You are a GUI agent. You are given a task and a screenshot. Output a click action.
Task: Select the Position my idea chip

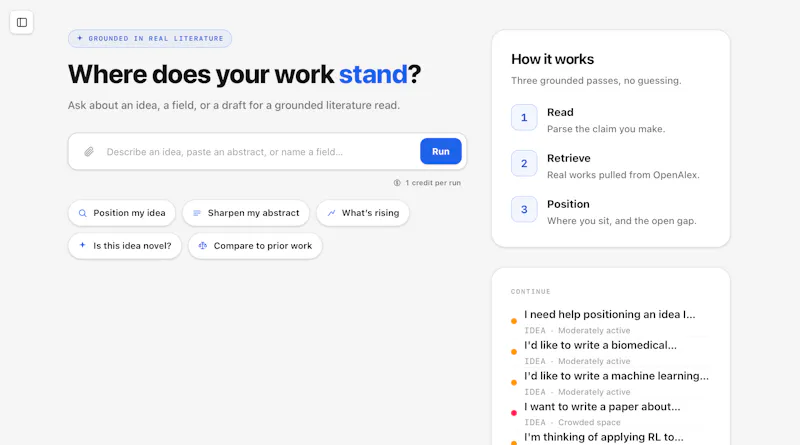tap(122, 213)
